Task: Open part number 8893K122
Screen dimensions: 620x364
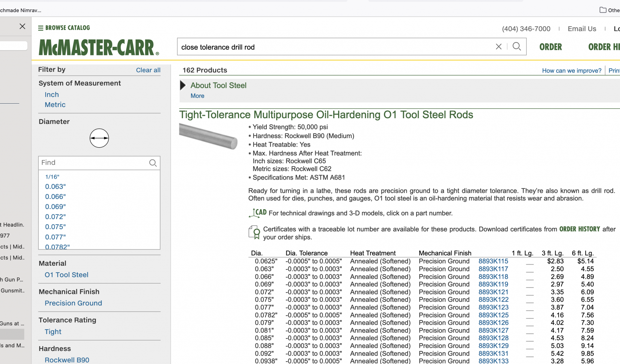Action: tap(493, 300)
